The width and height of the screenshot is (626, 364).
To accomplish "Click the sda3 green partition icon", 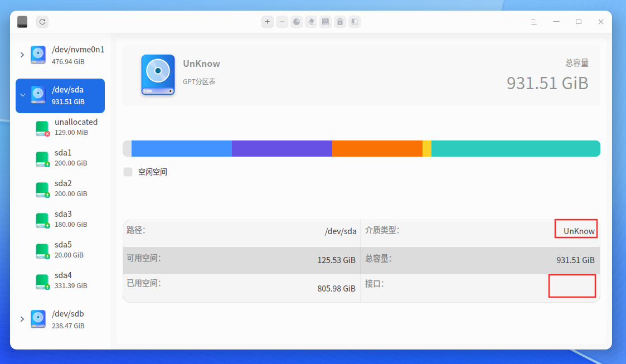I will point(42,220).
